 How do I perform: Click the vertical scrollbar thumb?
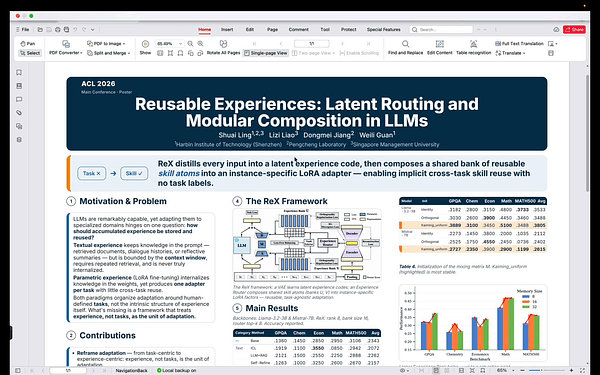(588, 132)
